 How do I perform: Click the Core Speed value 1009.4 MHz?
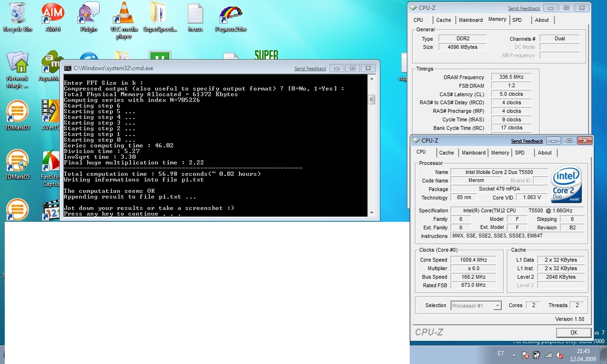473,260
